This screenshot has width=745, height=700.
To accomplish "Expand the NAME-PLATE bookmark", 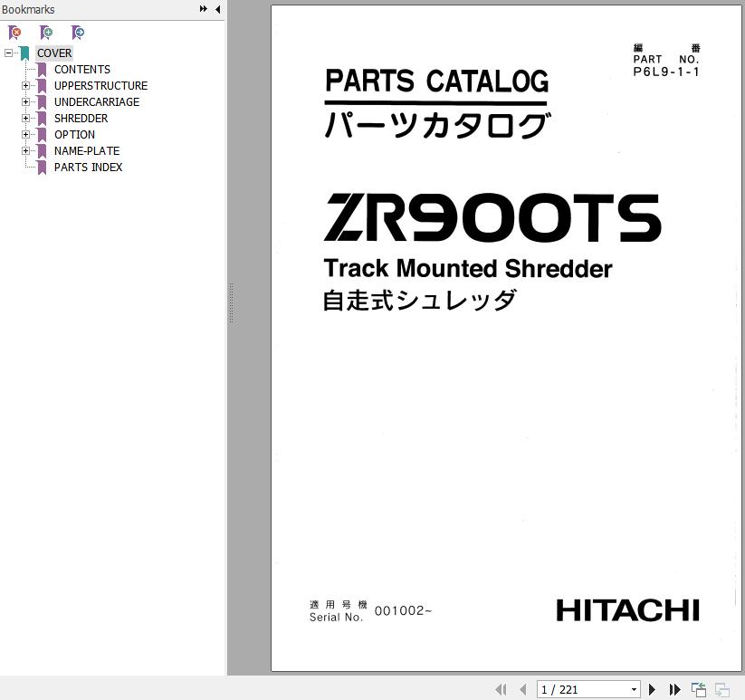I will point(25,150).
